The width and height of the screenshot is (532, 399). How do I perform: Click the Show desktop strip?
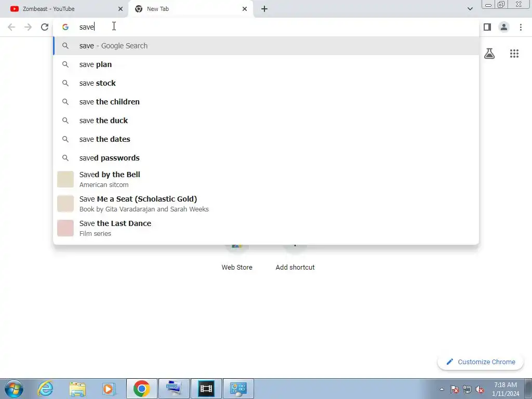(x=528, y=389)
